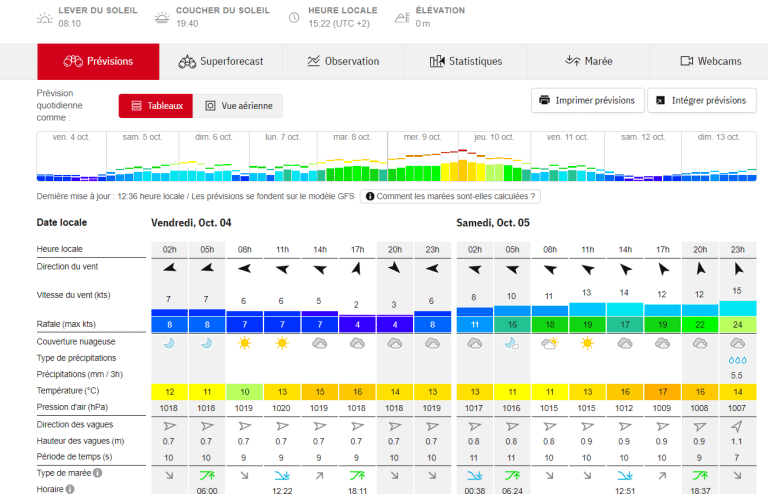Click the sunset icon near Coucher du soleil

tap(162, 17)
